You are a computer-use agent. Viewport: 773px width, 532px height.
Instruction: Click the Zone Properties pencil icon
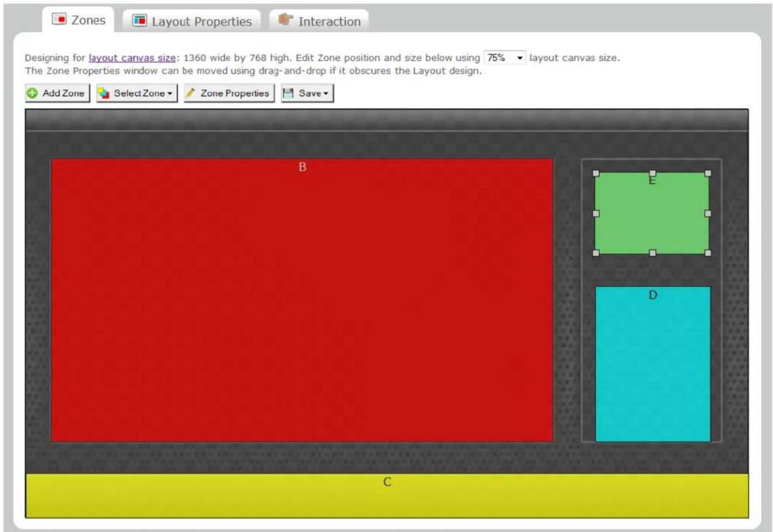pos(191,93)
